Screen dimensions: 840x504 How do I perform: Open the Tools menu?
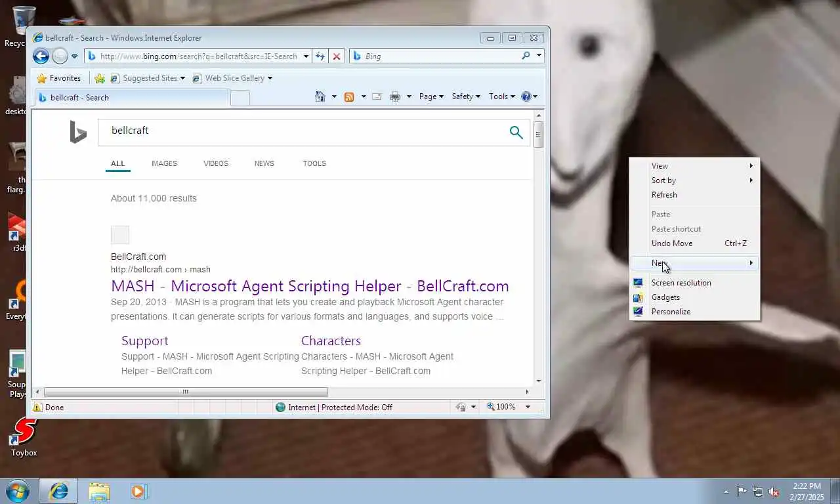coord(502,96)
